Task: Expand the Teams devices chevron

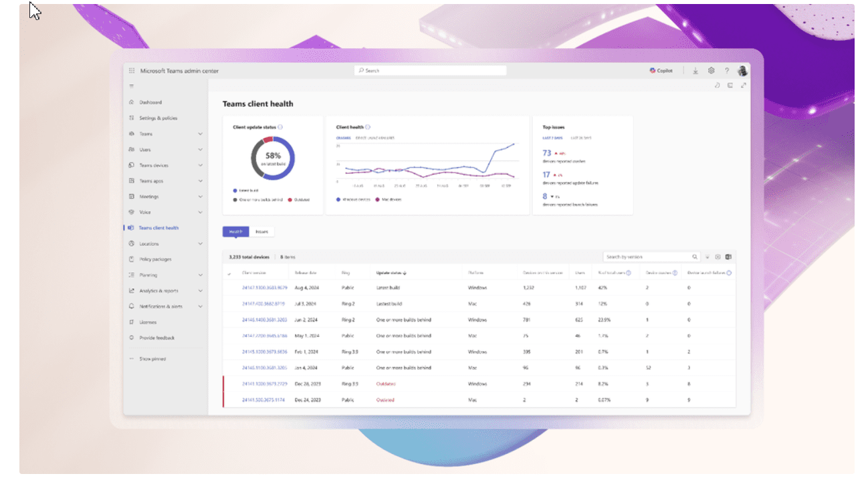Action: [x=201, y=165]
